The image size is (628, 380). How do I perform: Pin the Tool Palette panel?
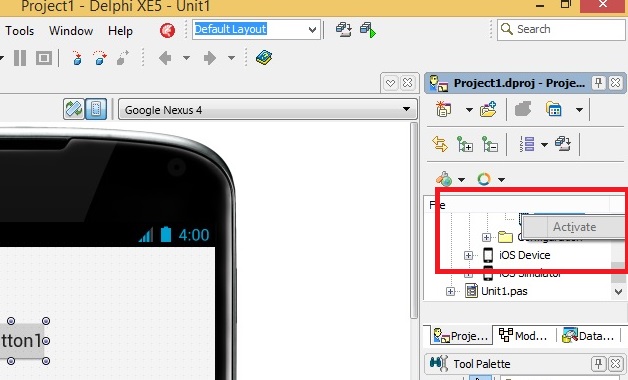598,364
